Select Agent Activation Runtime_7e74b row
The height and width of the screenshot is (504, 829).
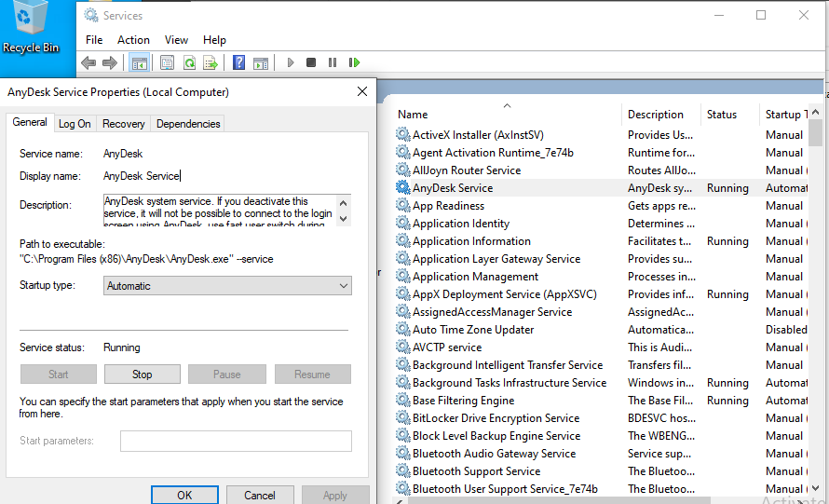point(602,152)
